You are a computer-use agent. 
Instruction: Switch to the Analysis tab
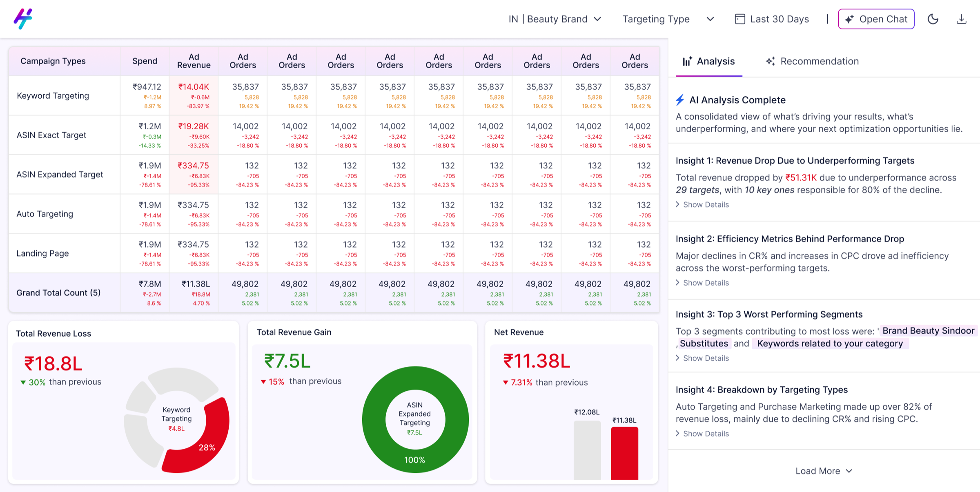pos(709,61)
